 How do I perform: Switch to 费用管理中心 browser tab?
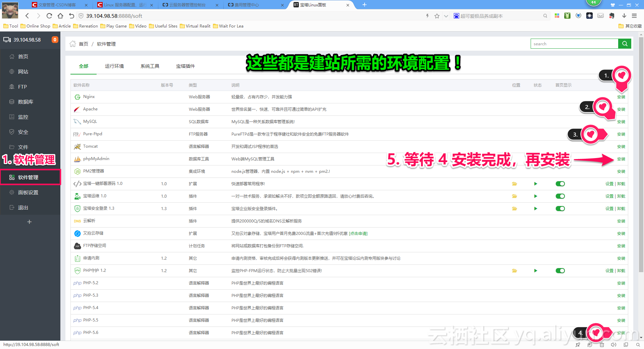point(247,5)
